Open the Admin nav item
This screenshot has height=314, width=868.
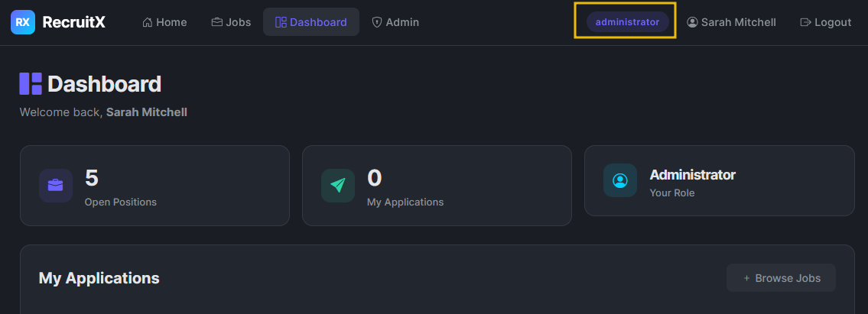pyautogui.click(x=395, y=22)
